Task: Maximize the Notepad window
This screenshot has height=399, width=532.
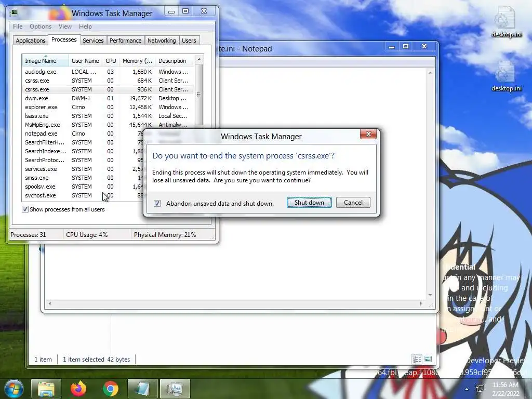Action: (406, 46)
